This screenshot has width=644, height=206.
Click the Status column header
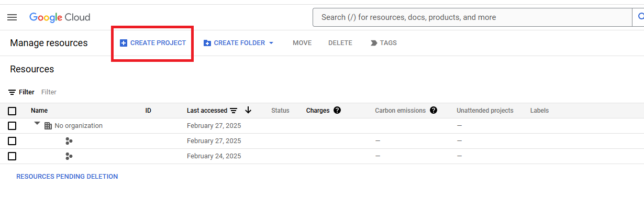(x=280, y=111)
